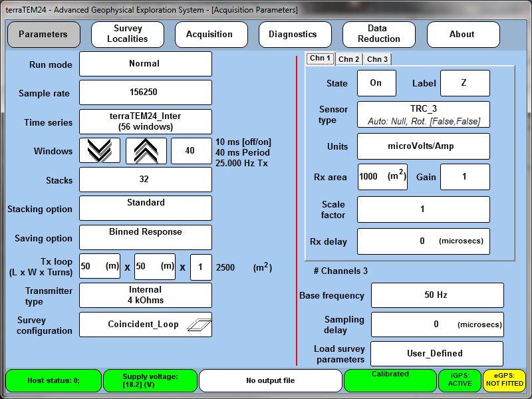Edit the Tx loop turns field
The width and height of the screenshot is (532, 399).
pos(201,267)
